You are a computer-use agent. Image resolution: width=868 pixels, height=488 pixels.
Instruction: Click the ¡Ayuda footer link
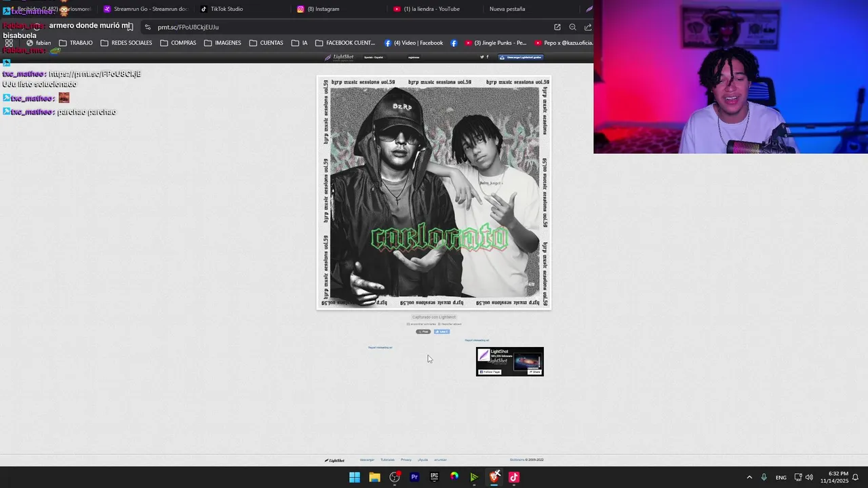422,460
